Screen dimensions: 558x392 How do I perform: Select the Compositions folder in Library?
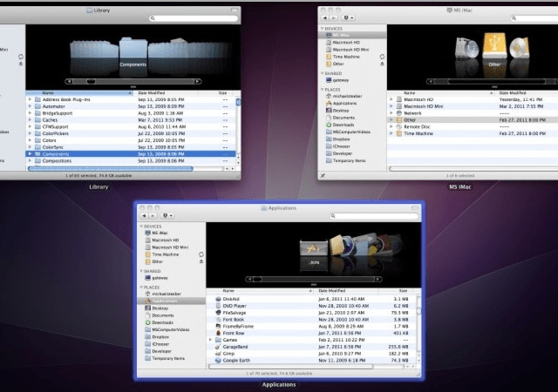pos(131,161)
